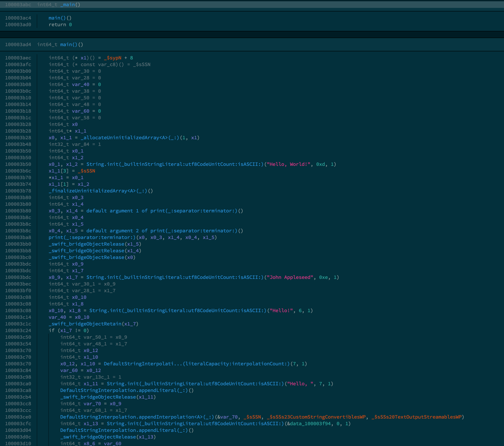The image size is (504, 446).
Task: Click _swift_bridgeObjectRelease(x1_13) call
Action: (108, 437)
